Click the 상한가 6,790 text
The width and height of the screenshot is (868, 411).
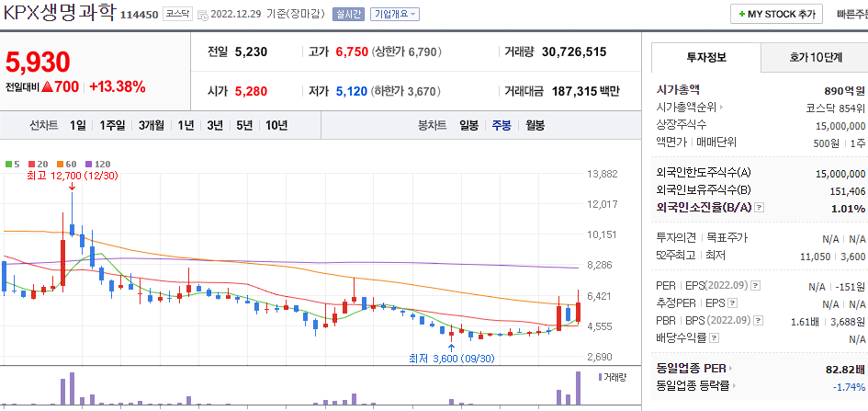[x=406, y=52]
